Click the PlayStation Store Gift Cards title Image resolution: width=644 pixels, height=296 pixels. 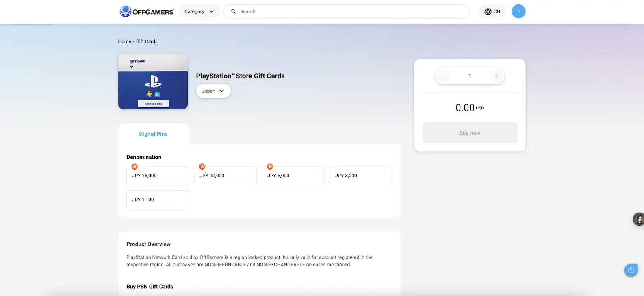[x=240, y=76]
